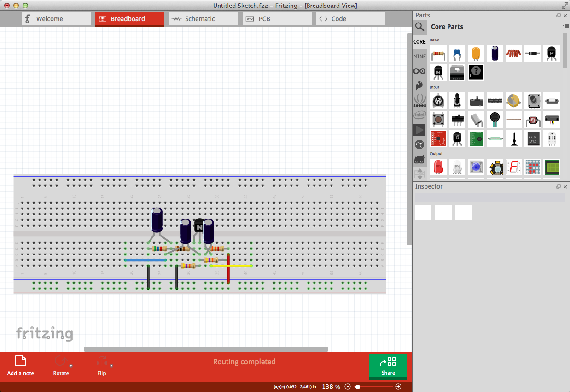Open the parts search magnifier
The height and width of the screenshot is (392, 570).
click(x=419, y=27)
